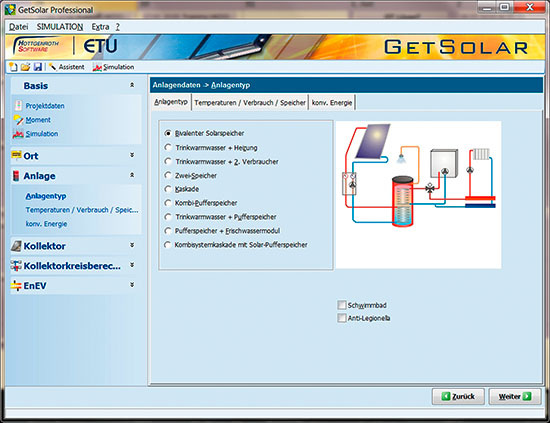This screenshot has width=550, height=423.
Task: Open the ? help menu
Action: point(118,27)
